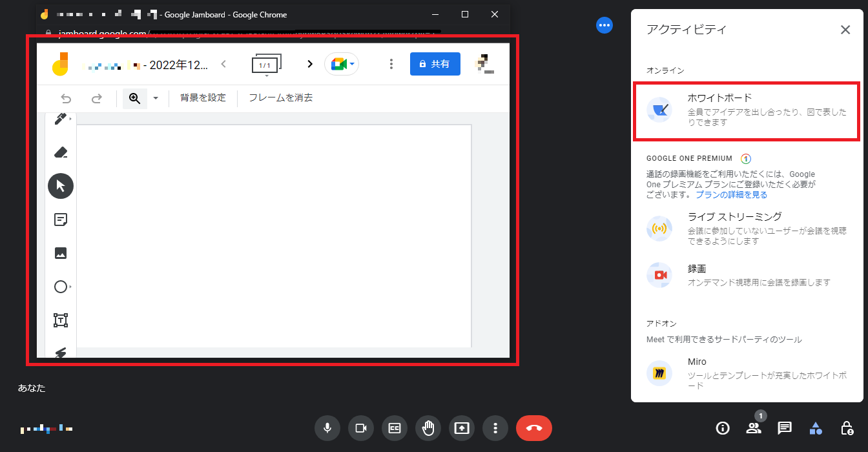
Task: Expand the pen tool options arrow
Action: pyautogui.click(x=71, y=118)
